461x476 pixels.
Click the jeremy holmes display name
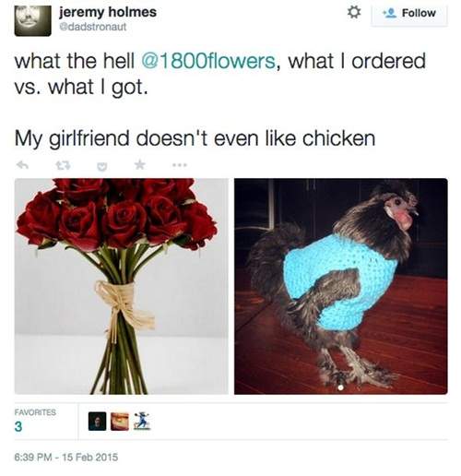point(108,12)
